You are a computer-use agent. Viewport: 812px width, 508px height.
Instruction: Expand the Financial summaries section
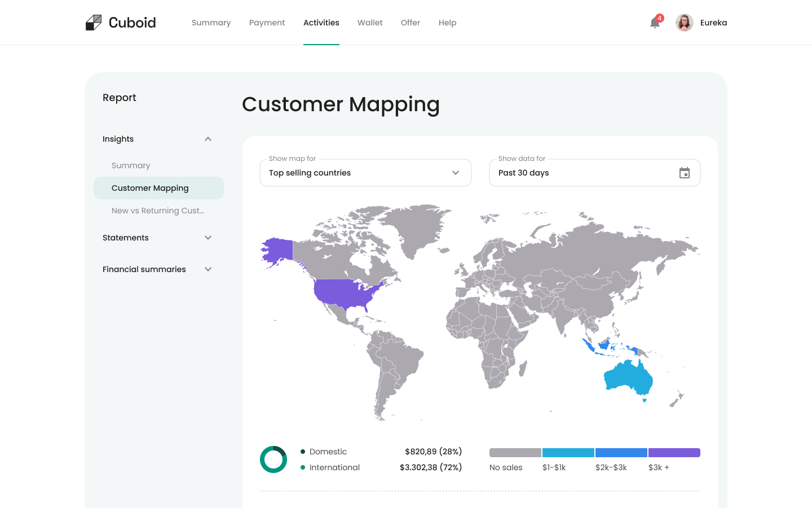coord(208,269)
